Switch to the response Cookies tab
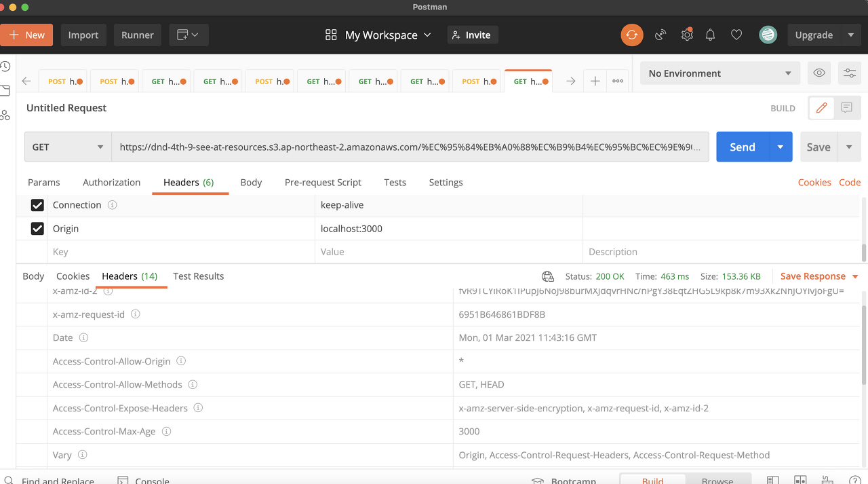The width and height of the screenshot is (868, 484). pos(73,276)
